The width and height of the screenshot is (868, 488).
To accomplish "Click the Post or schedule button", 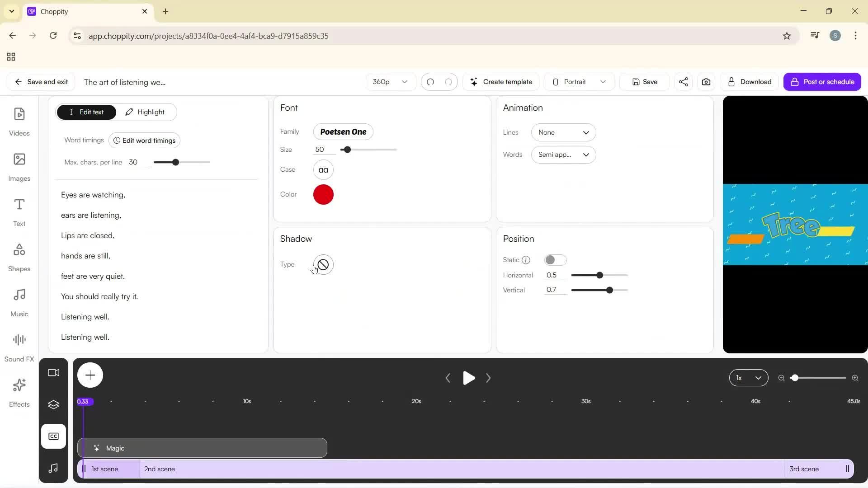I will (821, 82).
